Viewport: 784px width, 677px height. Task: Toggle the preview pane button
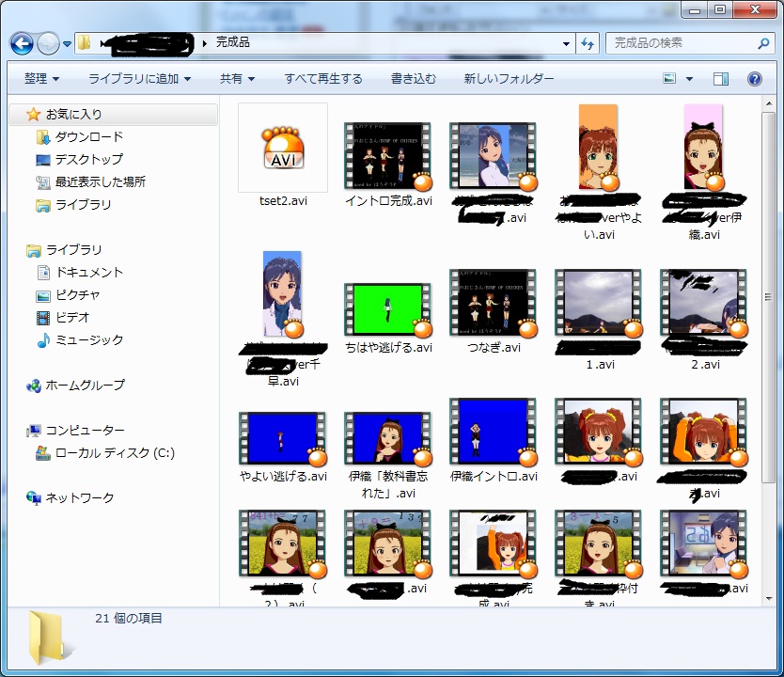tap(720, 78)
